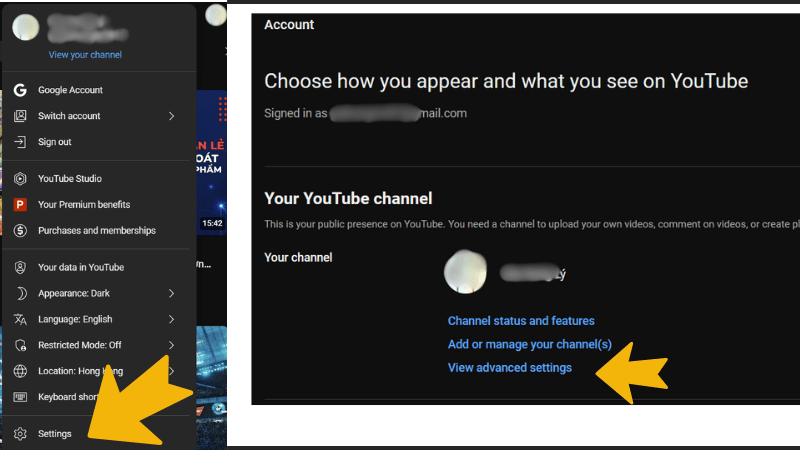
Task: Expand the Switch account submenu chevron
Action: pos(171,116)
